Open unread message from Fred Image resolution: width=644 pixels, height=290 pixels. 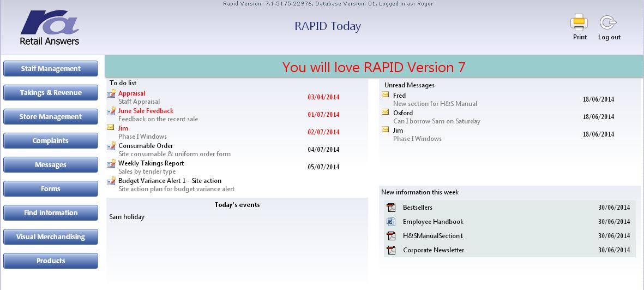399,96
